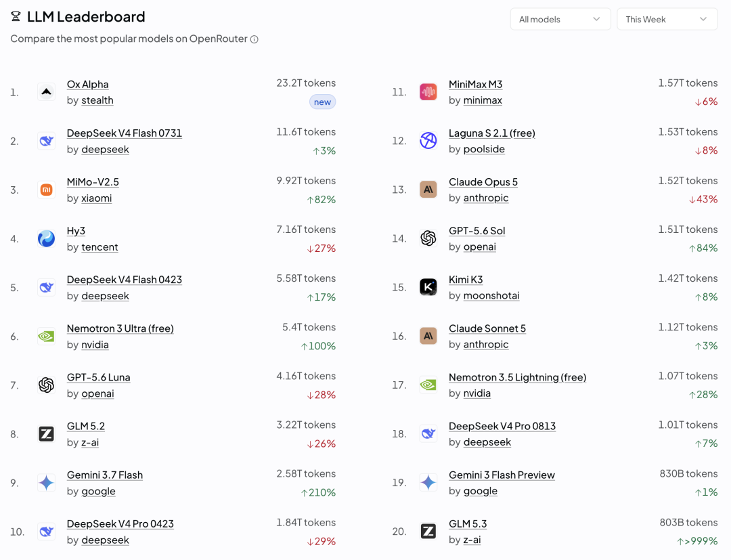Open the This Week time range dropdown

coord(667,19)
